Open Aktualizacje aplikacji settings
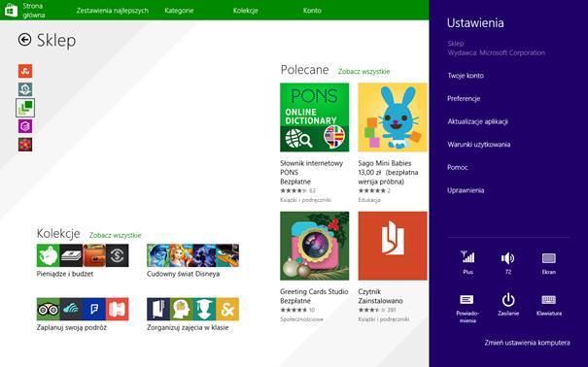The width and height of the screenshot is (588, 367). pyautogui.click(x=477, y=121)
